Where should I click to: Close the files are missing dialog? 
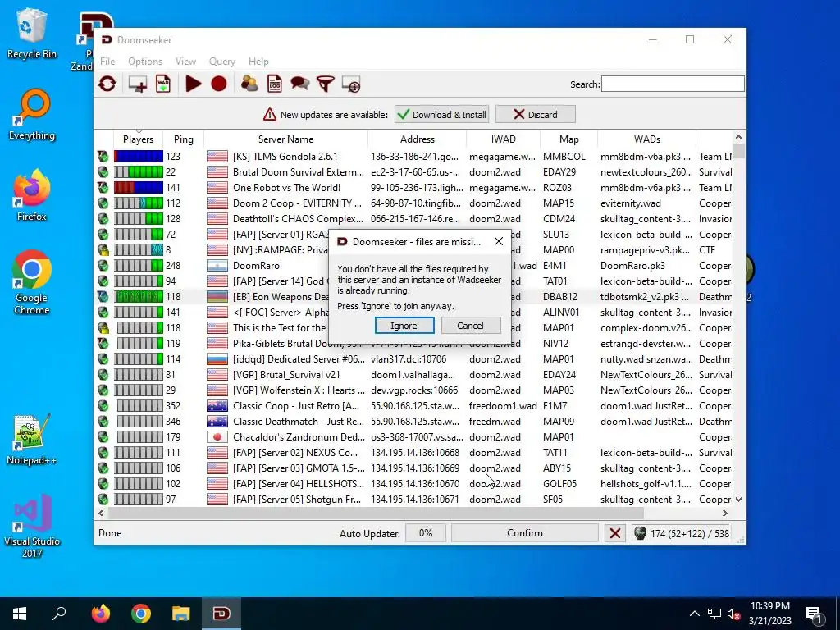(x=499, y=242)
